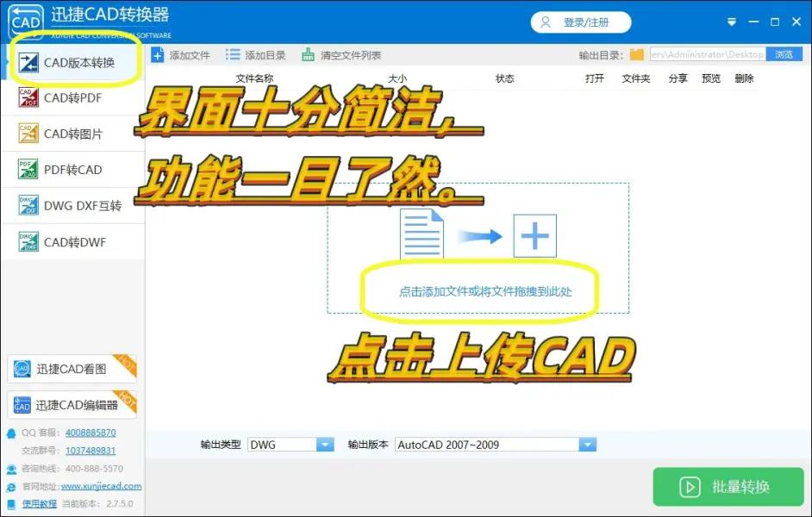
Task: Visit the www.xunjiecad.com link
Action: 102,486
